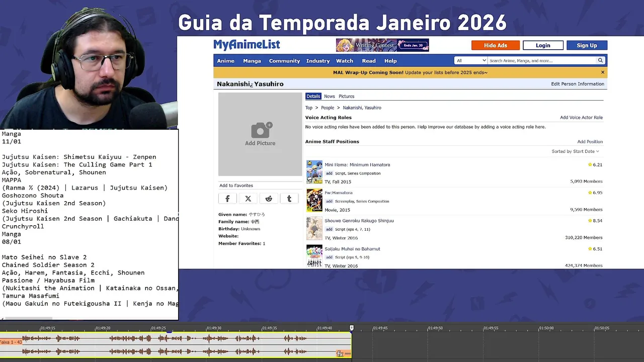Open the MyAnimeList logo home link

[x=247, y=45]
